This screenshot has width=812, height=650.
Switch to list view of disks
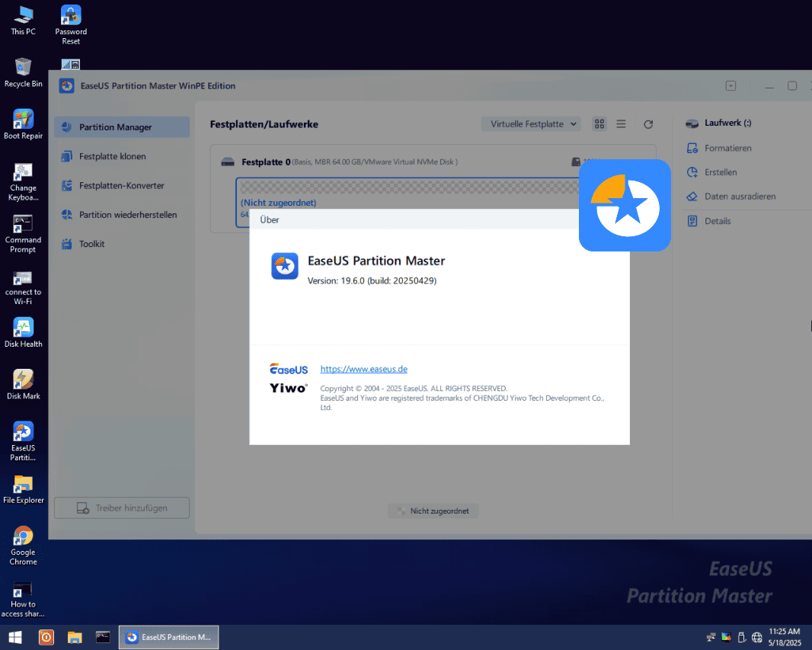[x=621, y=123]
